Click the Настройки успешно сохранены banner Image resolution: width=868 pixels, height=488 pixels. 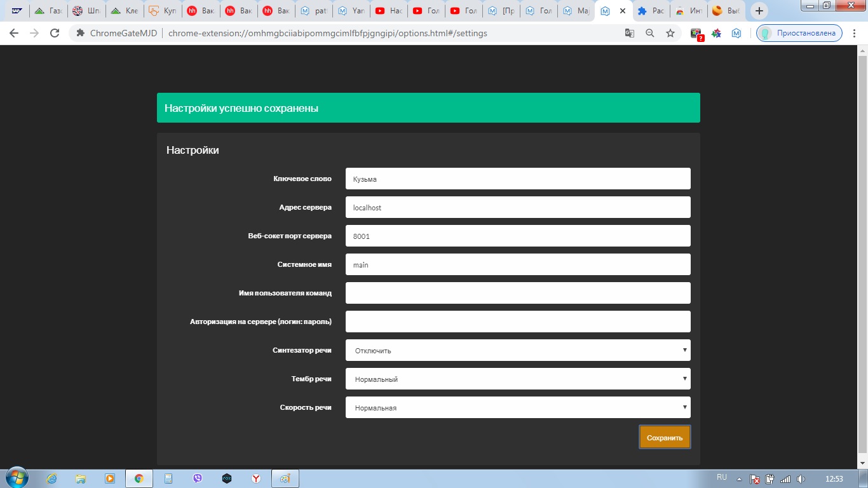tap(428, 108)
